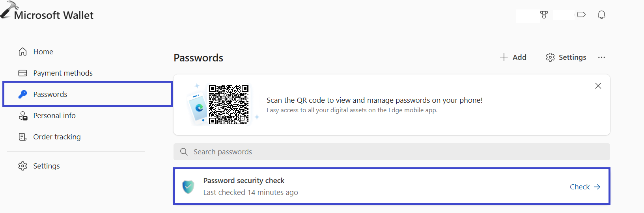This screenshot has height=213, width=644.
Task: Click the Check link for the security check
Action: pyautogui.click(x=585, y=187)
